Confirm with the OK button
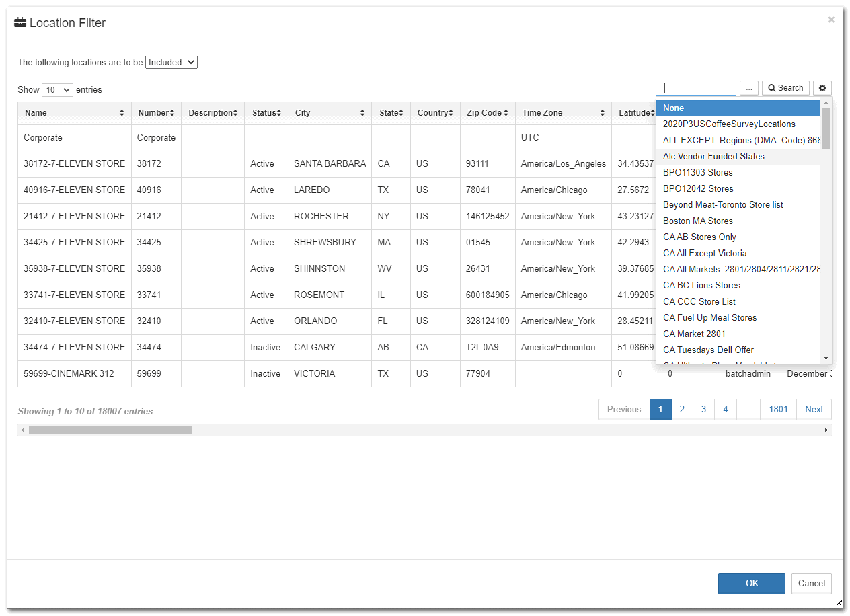The width and height of the screenshot is (850, 616). 751,583
